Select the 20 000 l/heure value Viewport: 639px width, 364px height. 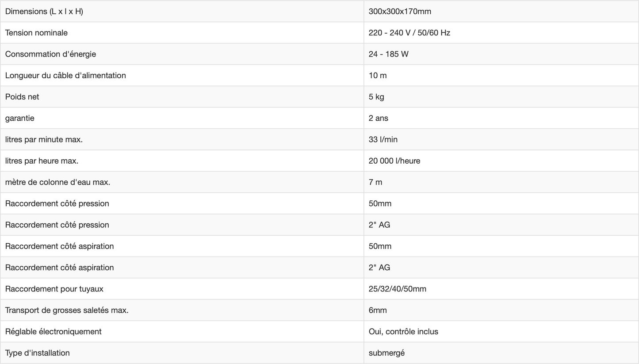click(394, 161)
